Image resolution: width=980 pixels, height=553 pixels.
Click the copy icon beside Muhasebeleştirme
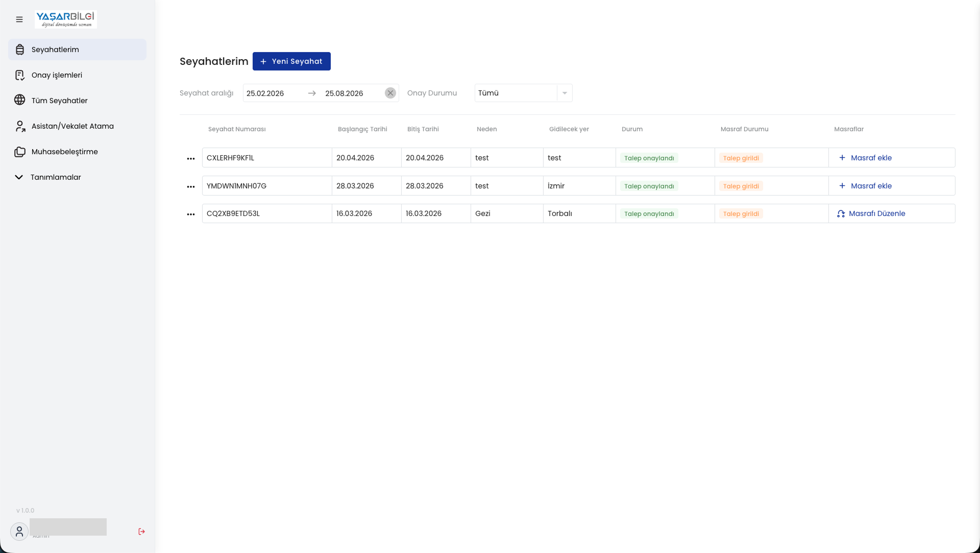pos(20,152)
